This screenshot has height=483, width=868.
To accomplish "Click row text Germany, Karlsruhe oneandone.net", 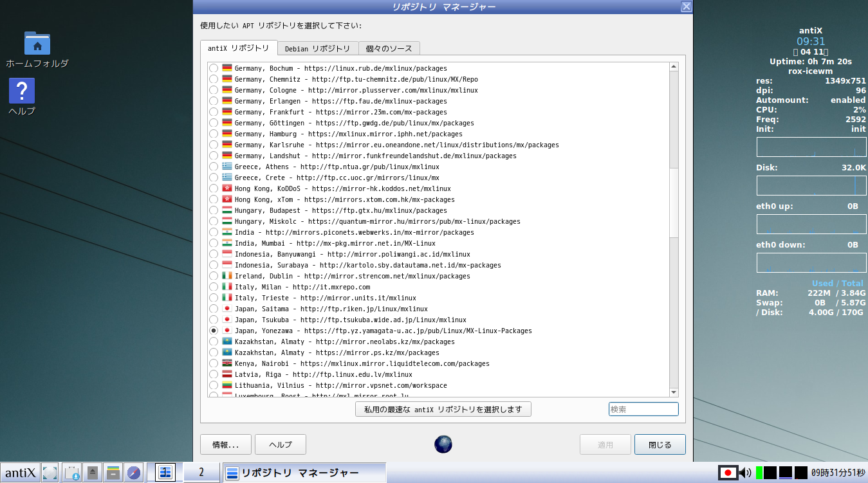I will tap(397, 145).
